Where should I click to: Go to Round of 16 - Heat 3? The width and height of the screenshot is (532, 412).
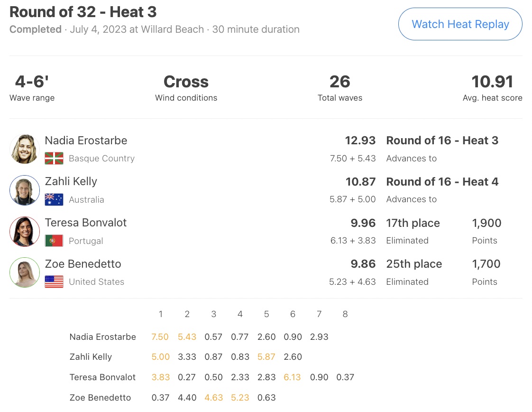442,140
